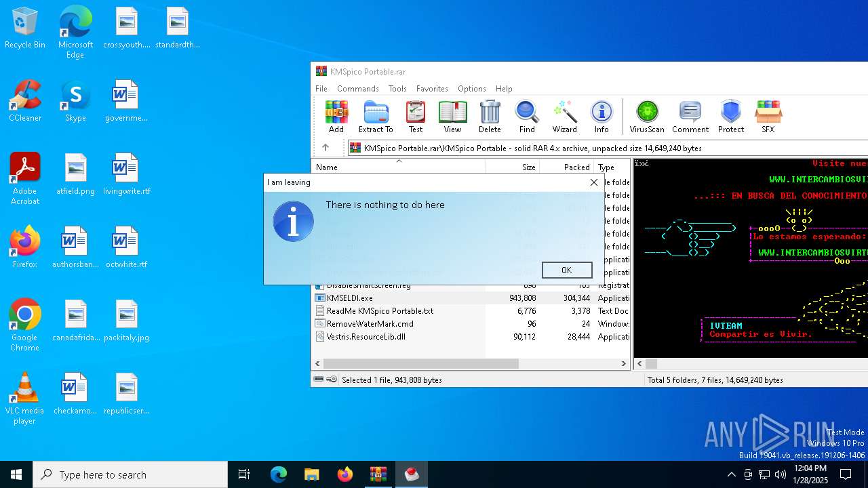Click the Delete toolbar icon

(490, 117)
